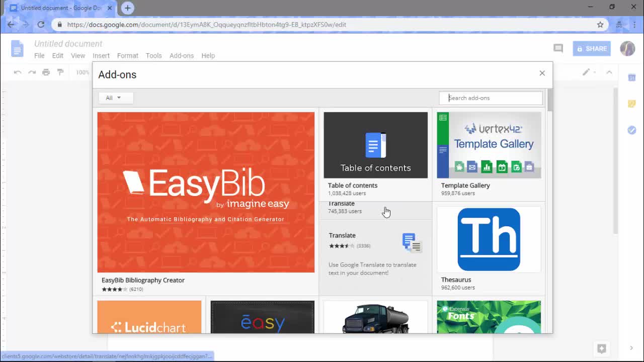Click the Undo toolbar icon
Image resolution: width=644 pixels, height=362 pixels.
pos(18,72)
